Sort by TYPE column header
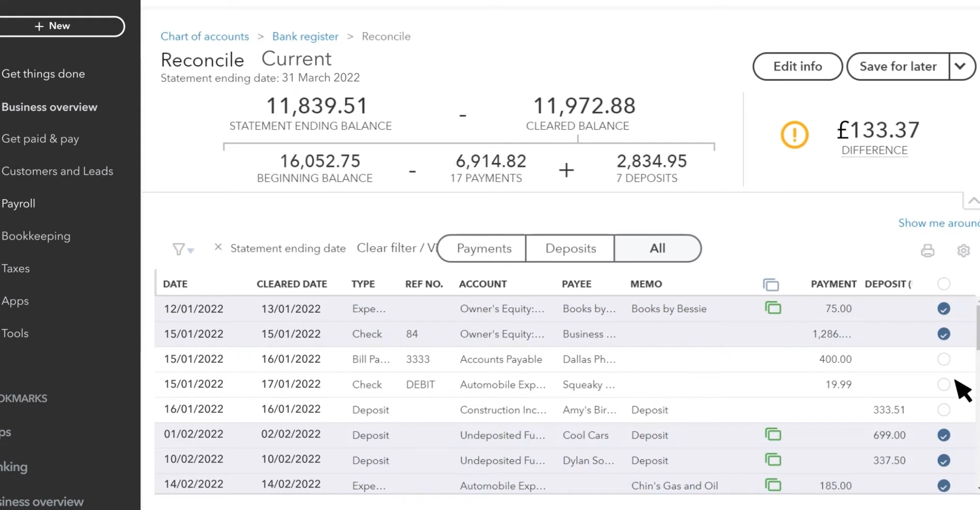The height and width of the screenshot is (510, 980). coord(363,284)
